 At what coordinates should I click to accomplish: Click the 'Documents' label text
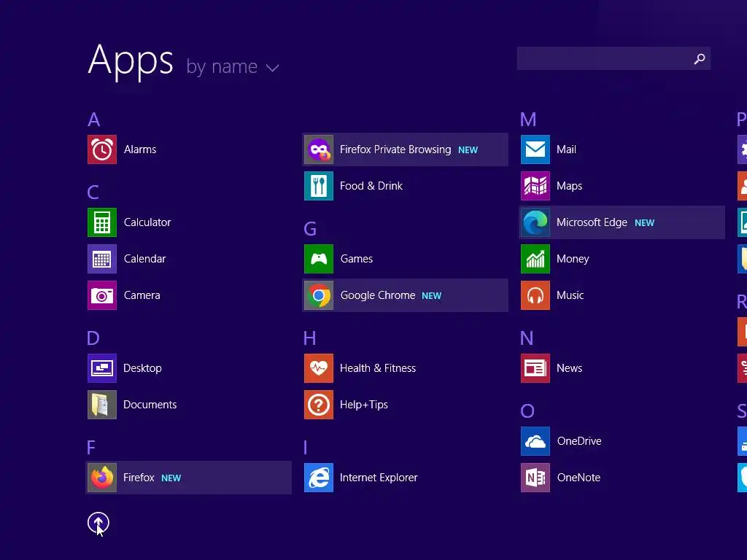(150, 405)
